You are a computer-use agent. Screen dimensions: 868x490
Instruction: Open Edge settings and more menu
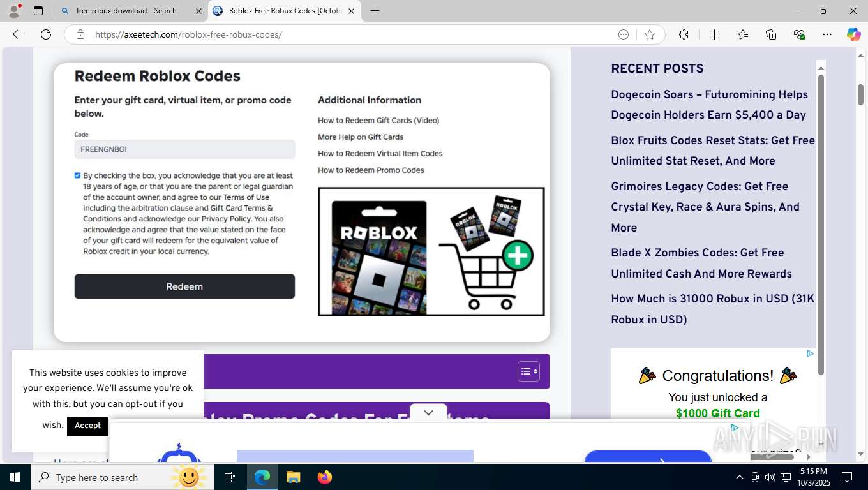[x=827, y=34]
